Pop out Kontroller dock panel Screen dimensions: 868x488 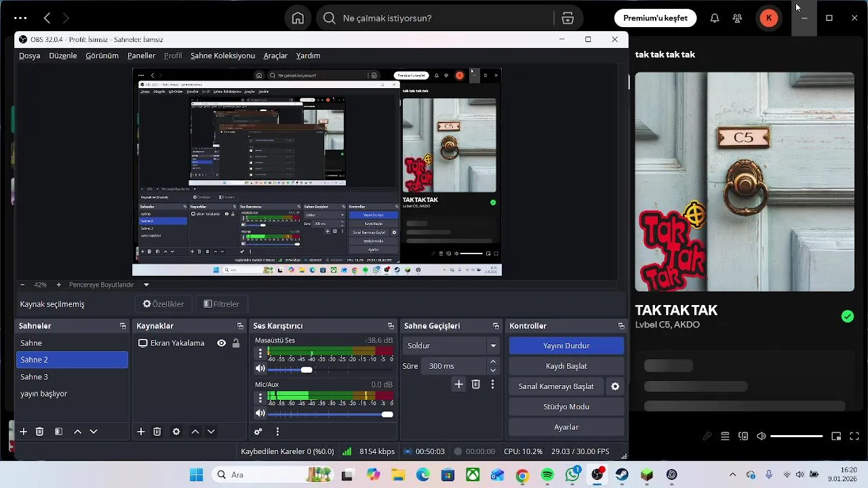click(x=621, y=326)
